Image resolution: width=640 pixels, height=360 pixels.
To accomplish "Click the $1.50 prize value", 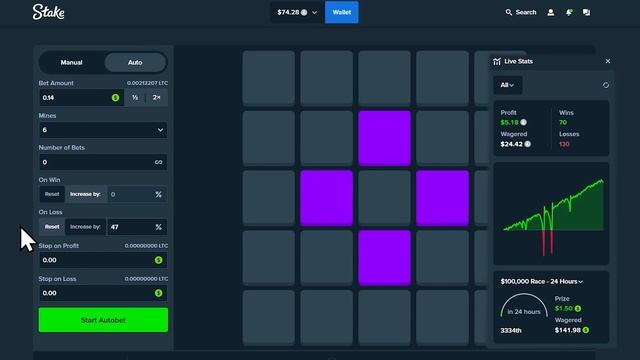I will pos(564,309).
